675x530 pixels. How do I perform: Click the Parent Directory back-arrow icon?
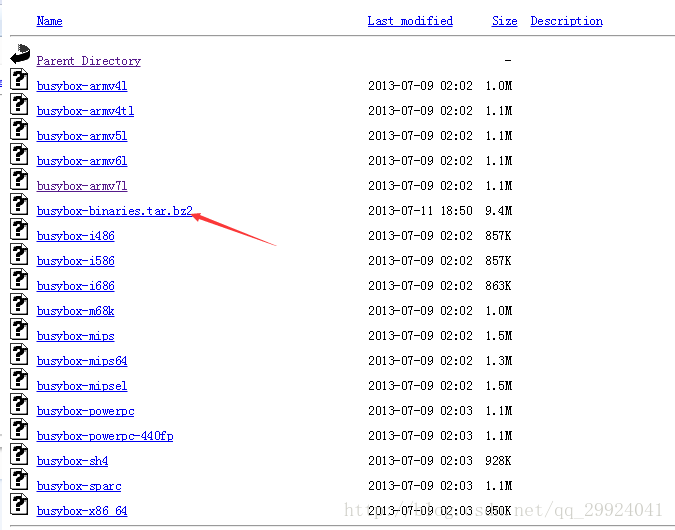coord(20,54)
